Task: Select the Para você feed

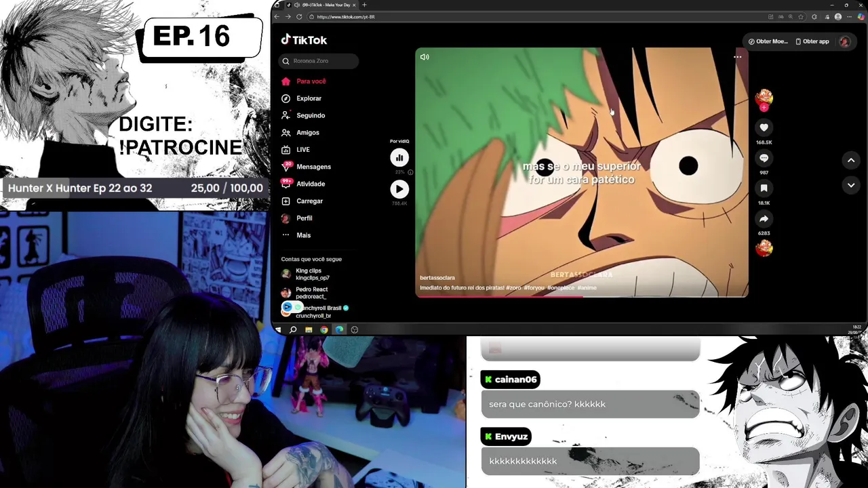Action: coord(311,81)
